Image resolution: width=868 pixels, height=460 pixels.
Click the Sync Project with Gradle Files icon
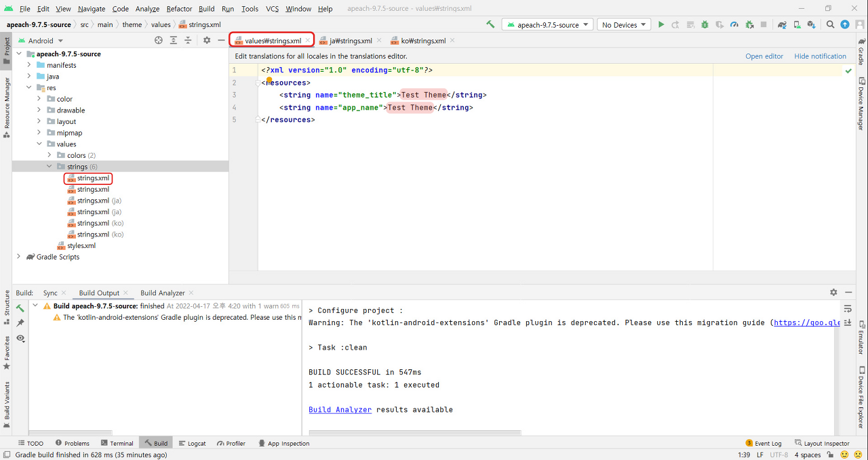(783, 24)
